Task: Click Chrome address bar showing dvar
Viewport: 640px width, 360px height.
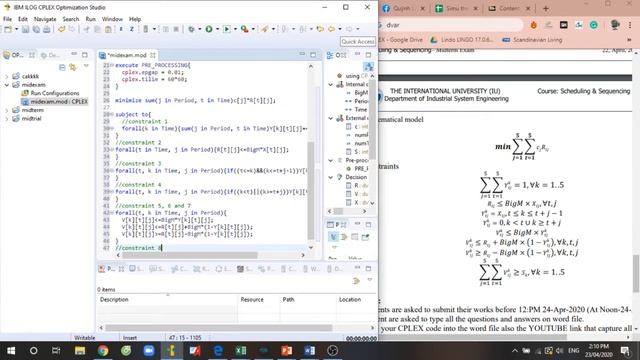Action: 451,25
